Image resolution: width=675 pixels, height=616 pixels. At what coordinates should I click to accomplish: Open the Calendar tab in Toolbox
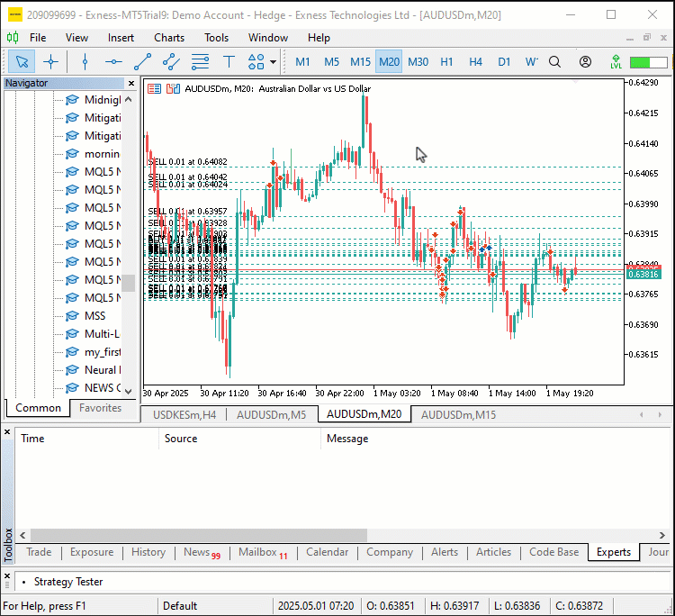point(328,552)
